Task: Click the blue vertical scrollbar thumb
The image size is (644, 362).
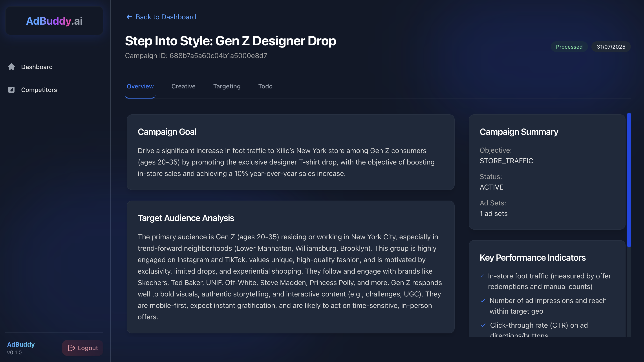Action: point(629,180)
